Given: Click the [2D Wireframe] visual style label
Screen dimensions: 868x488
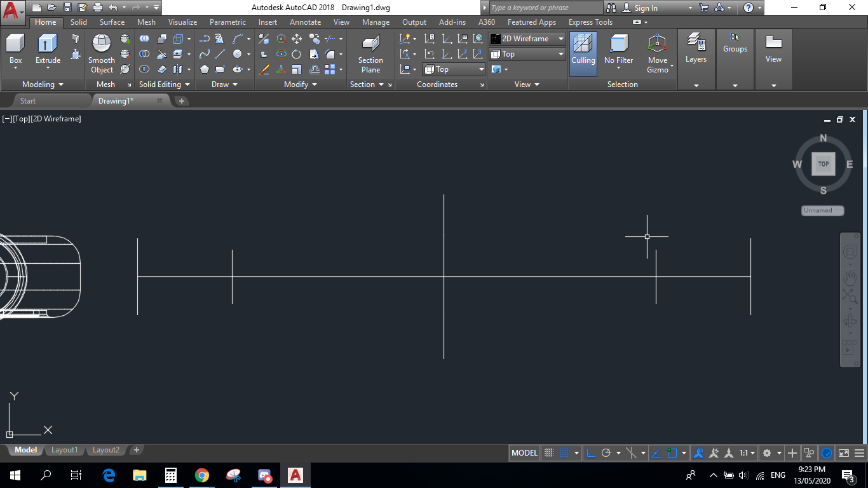Looking at the screenshot, I should click(x=56, y=119).
